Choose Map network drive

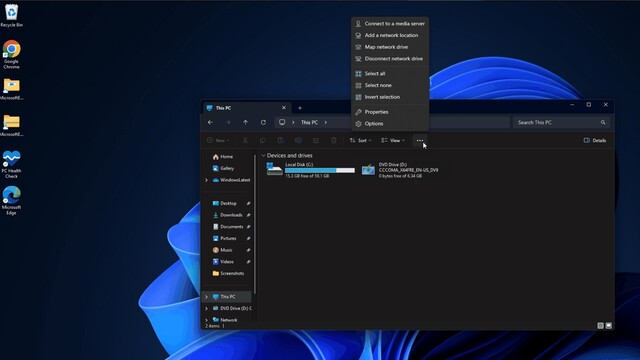390,47
